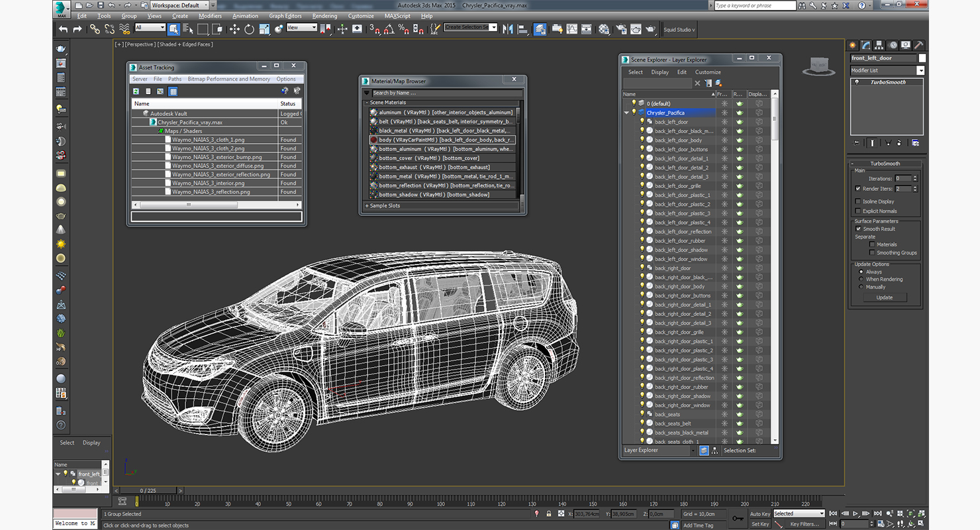980x530 pixels.
Task: Click Add Time Tag in status bar
Action: click(699, 525)
